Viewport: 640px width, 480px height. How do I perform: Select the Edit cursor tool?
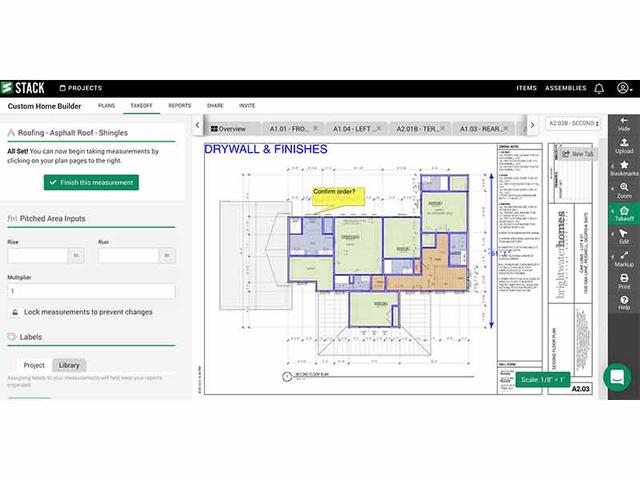pos(623,236)
